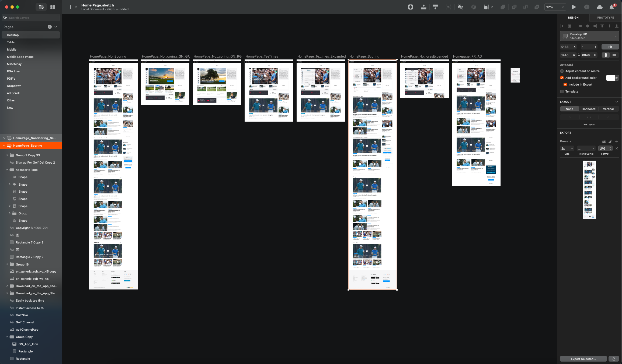Screen dimensions: 622x364
Task: Open the Insert menu via the diamond icon
Action: [411, 7]
